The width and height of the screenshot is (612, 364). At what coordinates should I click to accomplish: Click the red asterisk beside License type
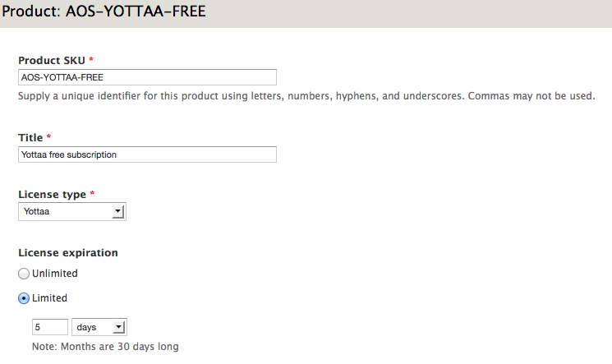pyautogui.click(x=93, y=193)
